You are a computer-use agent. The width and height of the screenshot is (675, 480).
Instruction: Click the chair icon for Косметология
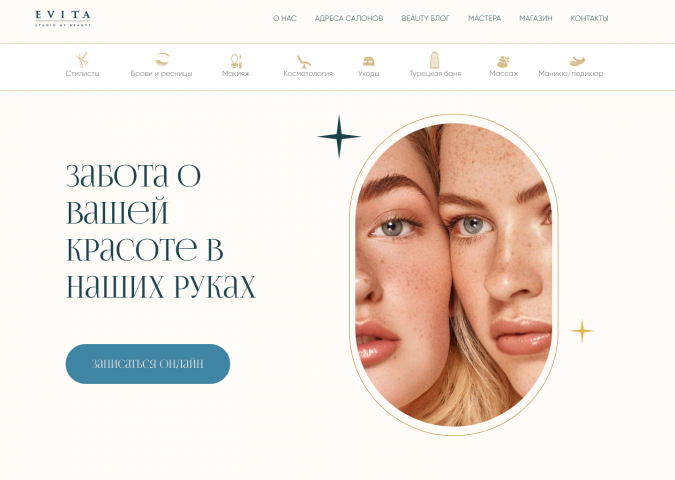coord(304,62)
